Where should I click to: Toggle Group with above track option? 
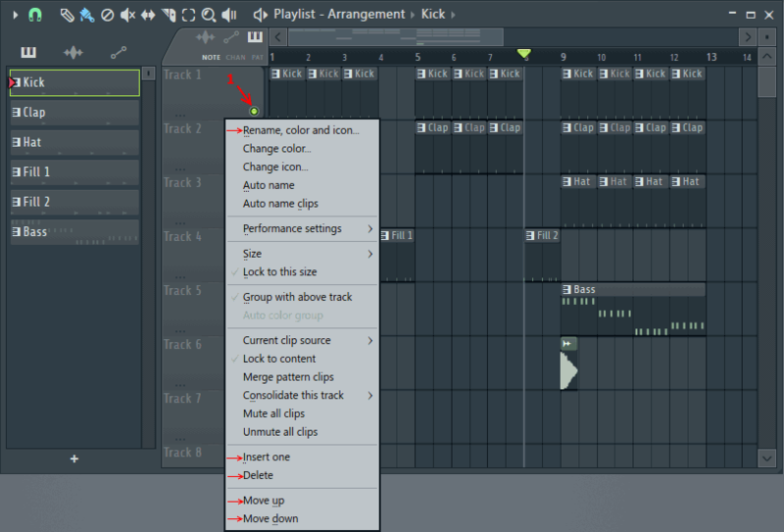point(302,297)
